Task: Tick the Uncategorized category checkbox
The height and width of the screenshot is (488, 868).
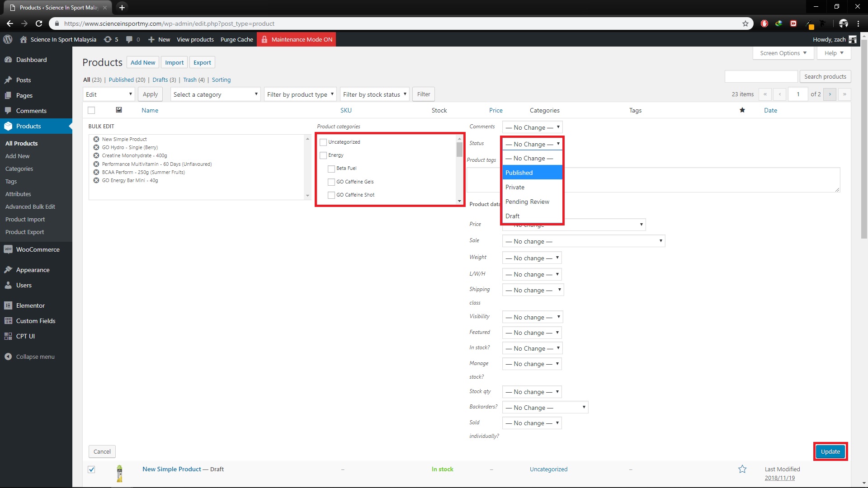Action: point(323,142)
